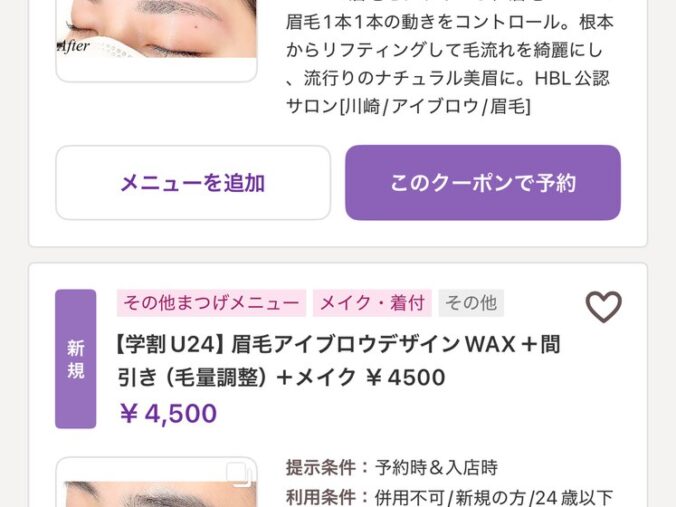Choose the gray その他 tag
676x507 pixels.
click(471, 303)
